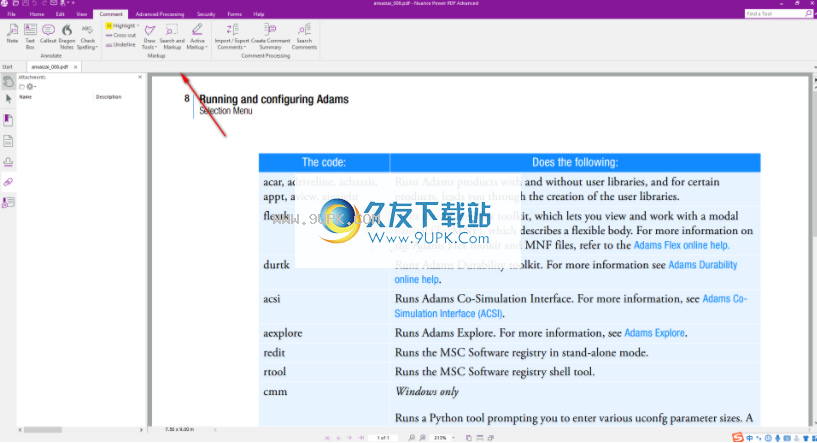
Task: Save document from quick access toolbar
Action: (x=25, y=3)
